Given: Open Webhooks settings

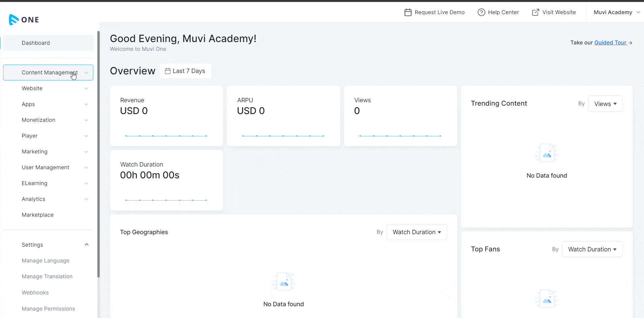Looking at the screenshot, I should 35,293.
